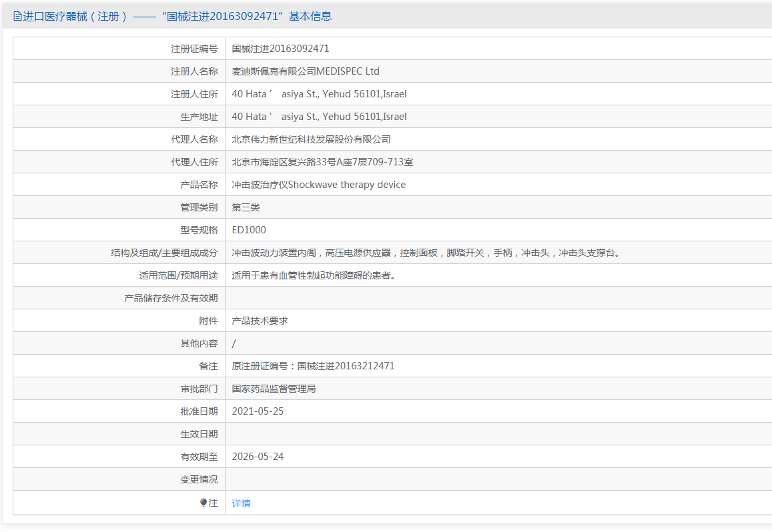Click the 产品名称 label
The width and height of the screenshot is (772, 532).
pos(199,185)
